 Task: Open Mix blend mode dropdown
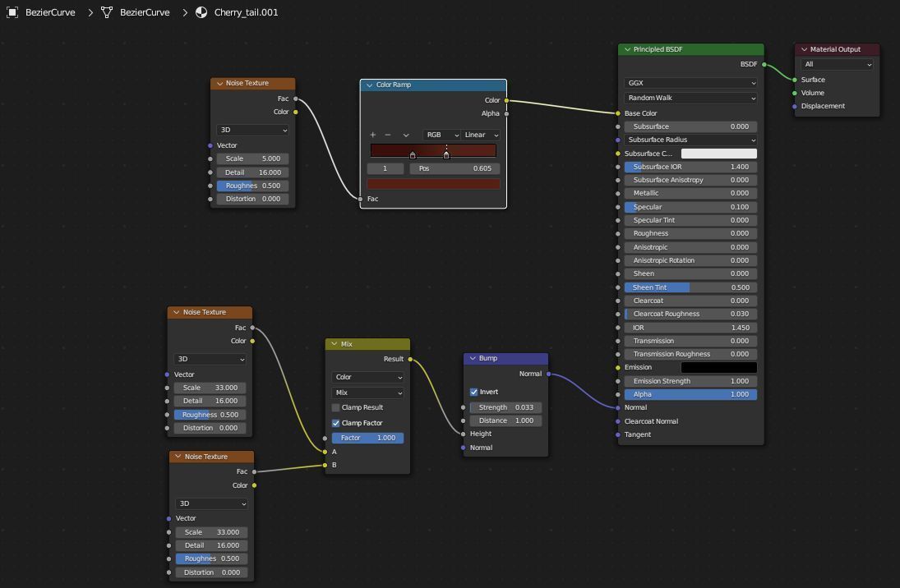367,393
